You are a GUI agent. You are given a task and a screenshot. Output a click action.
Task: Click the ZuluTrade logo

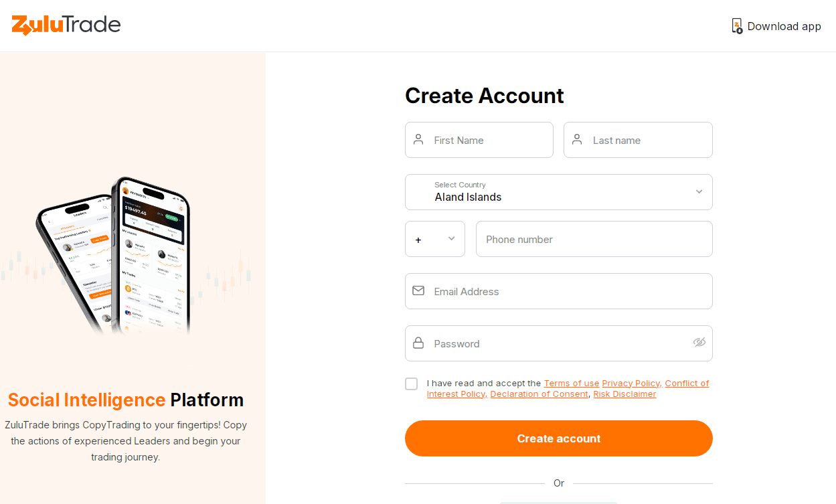pyautogui.click(x=66, y=25)
